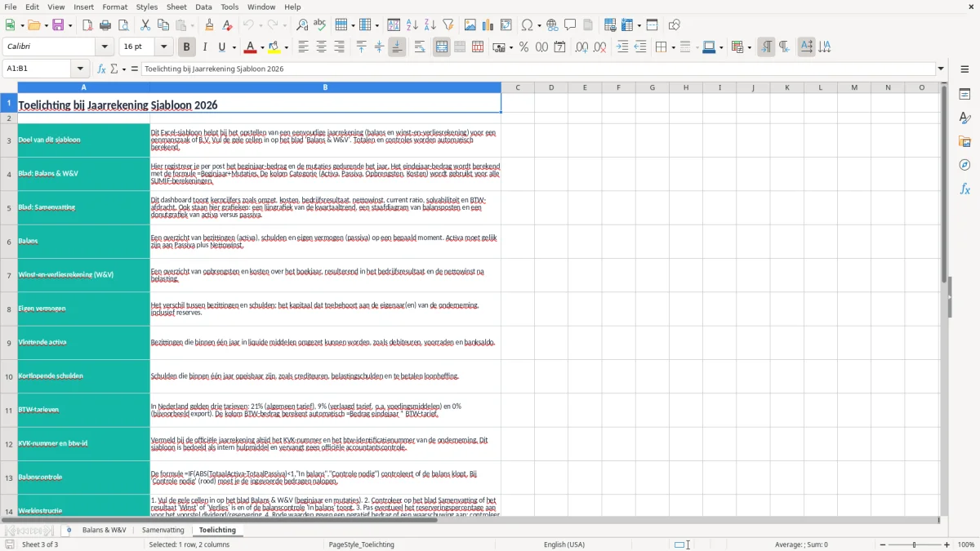
Task: Adjust the zoom slider in status bar
Action: pos(914,544)
